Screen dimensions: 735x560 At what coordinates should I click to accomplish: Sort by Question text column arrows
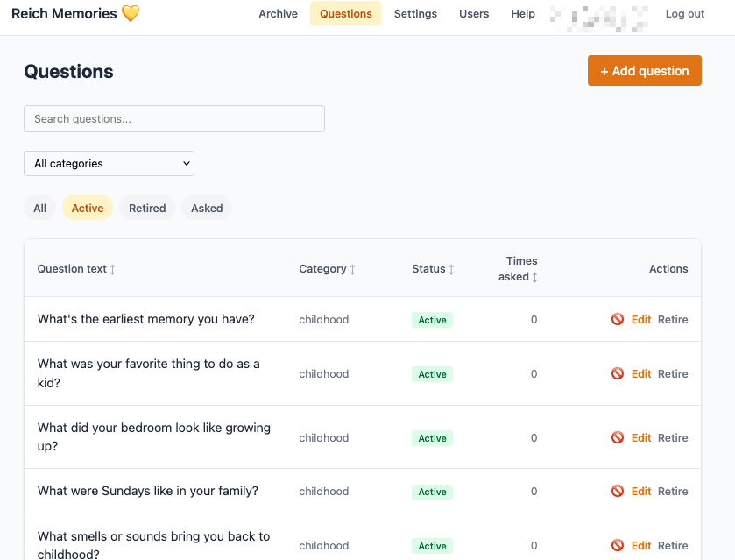112,269
